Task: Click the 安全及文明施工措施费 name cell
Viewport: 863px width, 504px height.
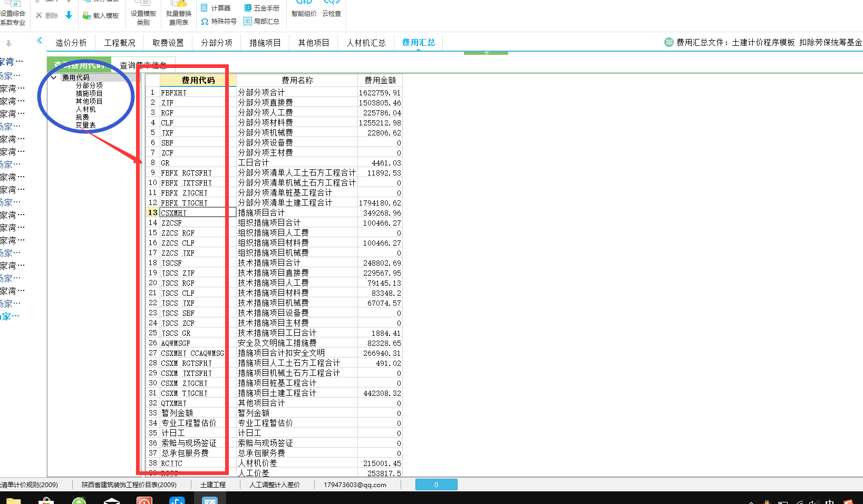Action: click(297, 343)
